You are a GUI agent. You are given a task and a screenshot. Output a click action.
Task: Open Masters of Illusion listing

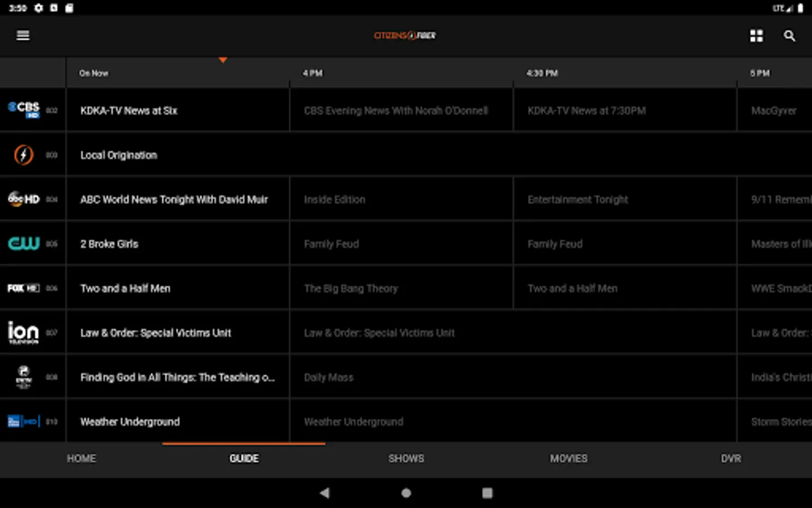tap(775, 244)
